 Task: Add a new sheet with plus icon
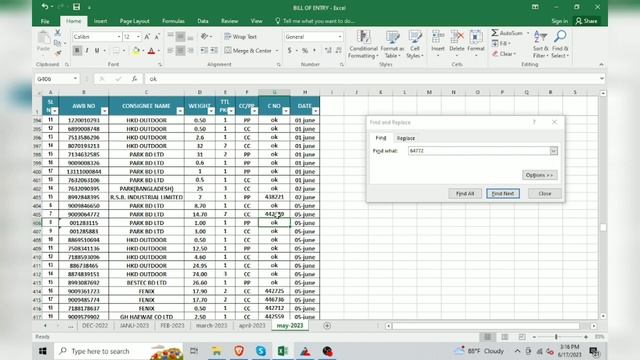327,326
